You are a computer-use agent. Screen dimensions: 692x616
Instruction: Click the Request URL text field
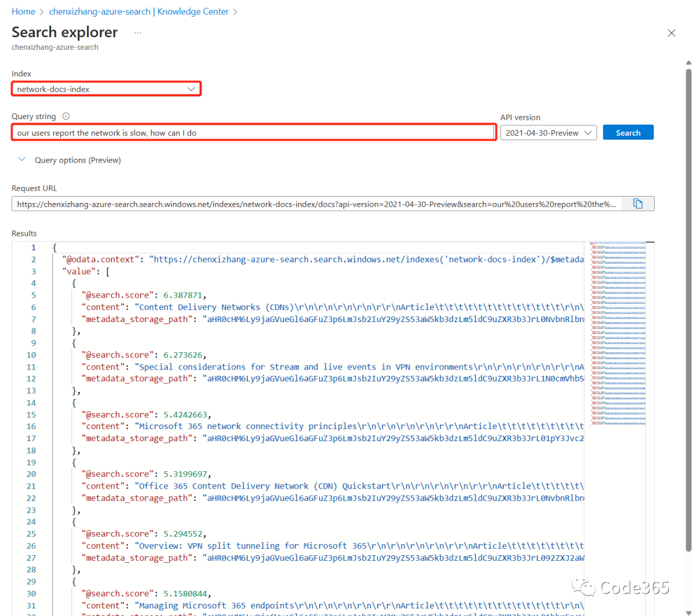[317, 204]
